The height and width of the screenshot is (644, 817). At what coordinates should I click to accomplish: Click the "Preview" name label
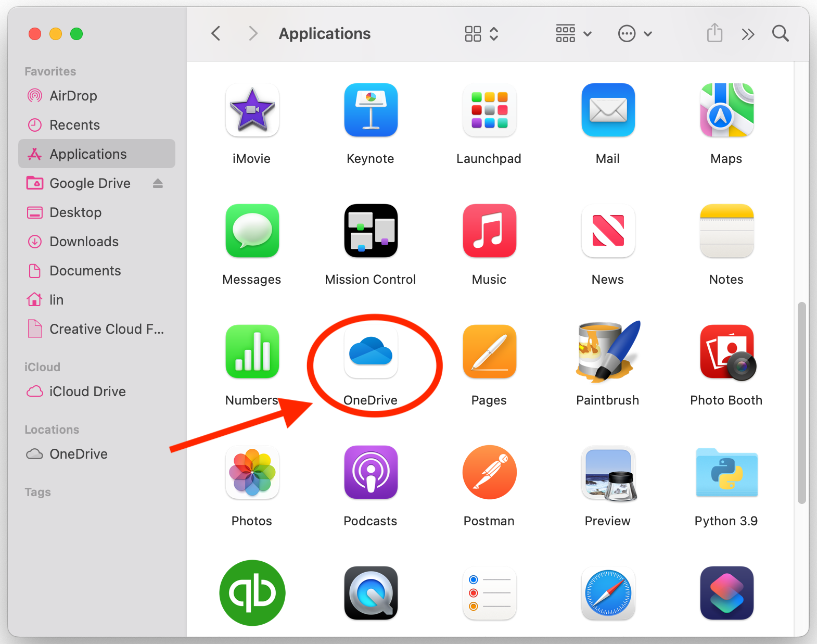[608, 521]
